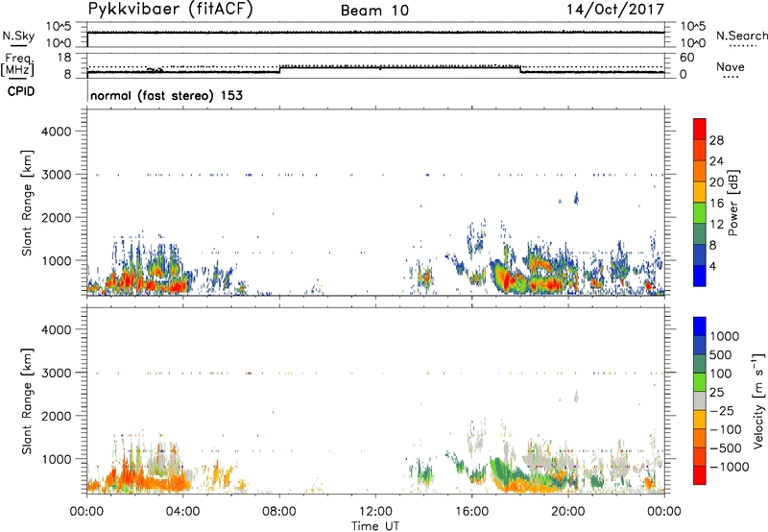Click the 60 tick on the Nave axis
This screenshot has height=532, width=768.
pyautogui.click(x=686, y=58)
